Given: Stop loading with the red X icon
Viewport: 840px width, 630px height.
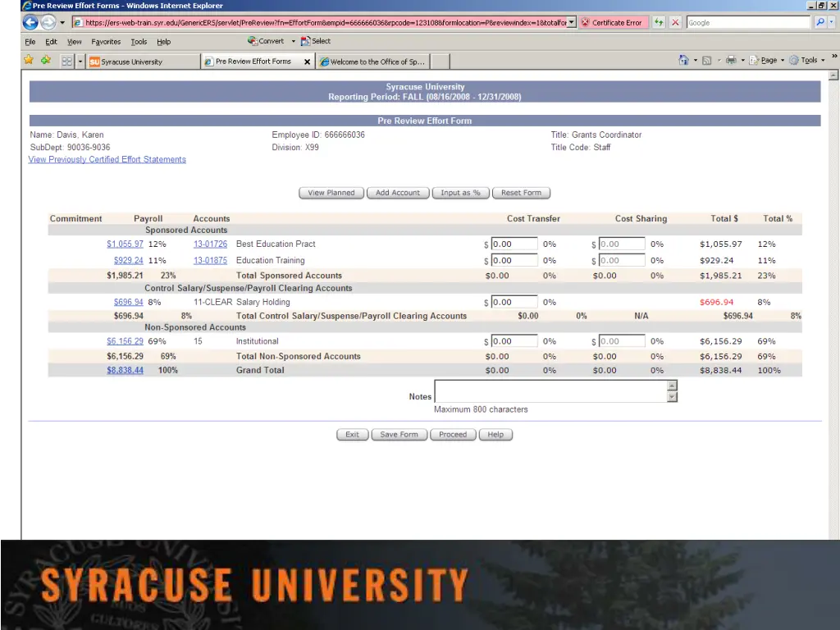Looking at the screenshot, I should point(675,22).
